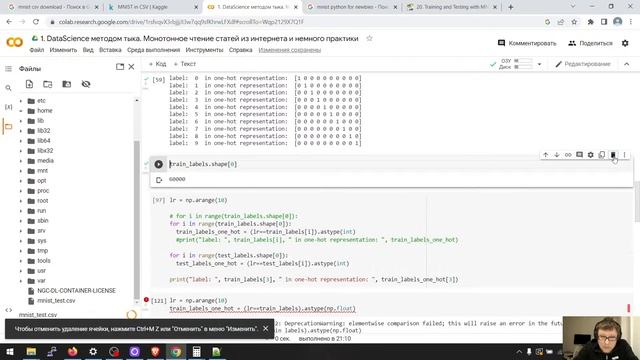Viewport: 640px width, 360px height.
Task: Collapse the home folder
Action: [x=21, y=111]
